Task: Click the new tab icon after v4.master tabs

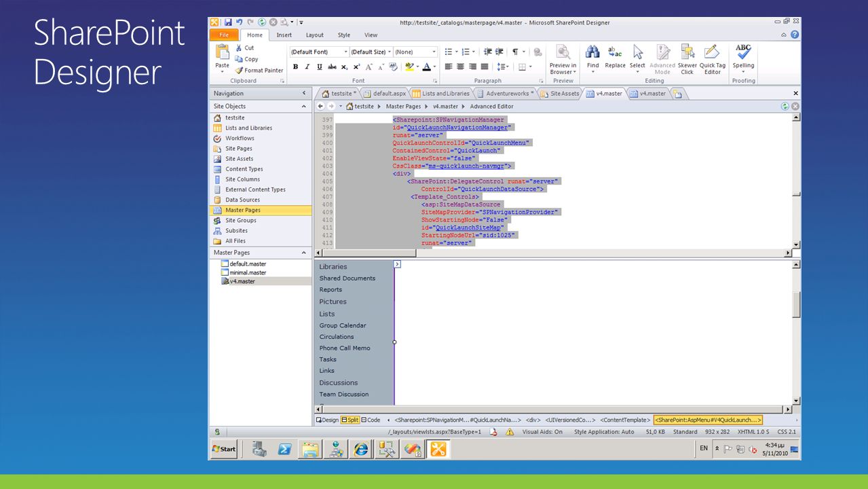Action: pyautogui.click(x=677, y=94)
